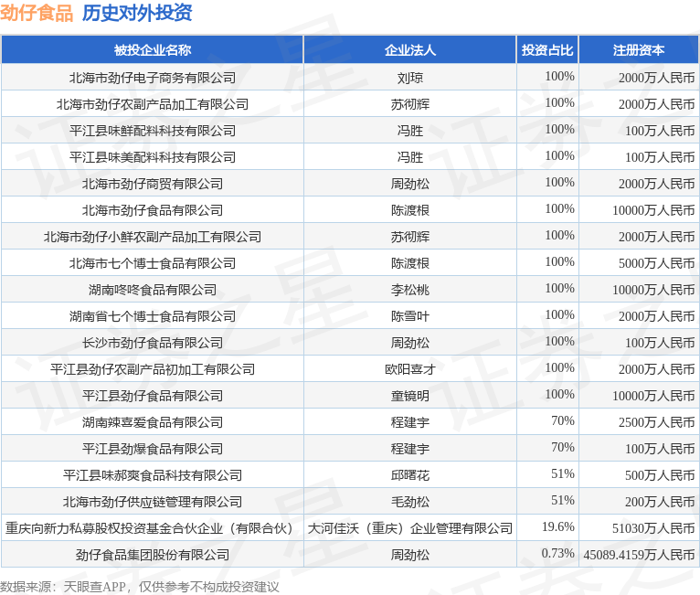700x595 pixels.
Task: Select the 劲仔食品 title text
Action: 37,13
